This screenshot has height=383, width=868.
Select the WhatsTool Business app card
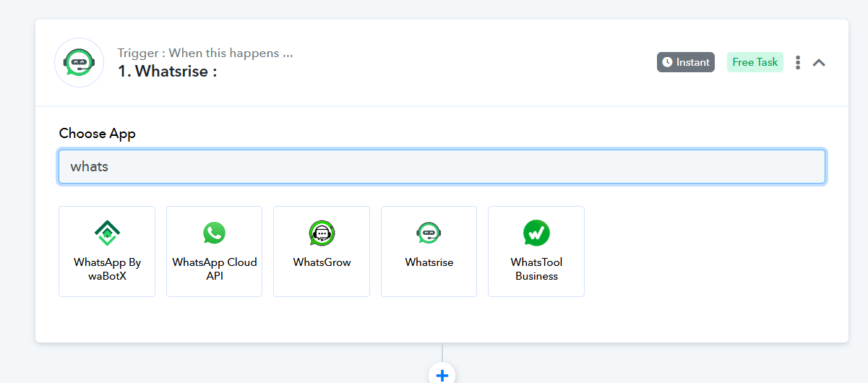click(x=536, y=251)
